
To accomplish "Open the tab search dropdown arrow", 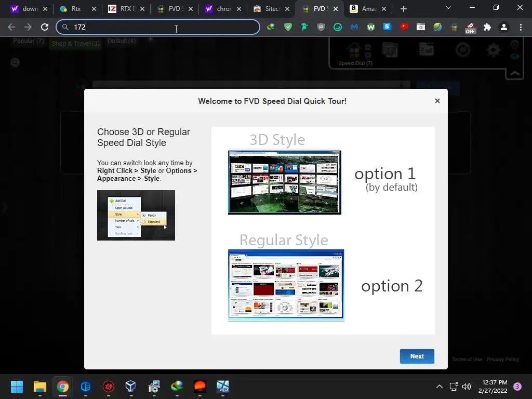I will [x=448, y=7].
